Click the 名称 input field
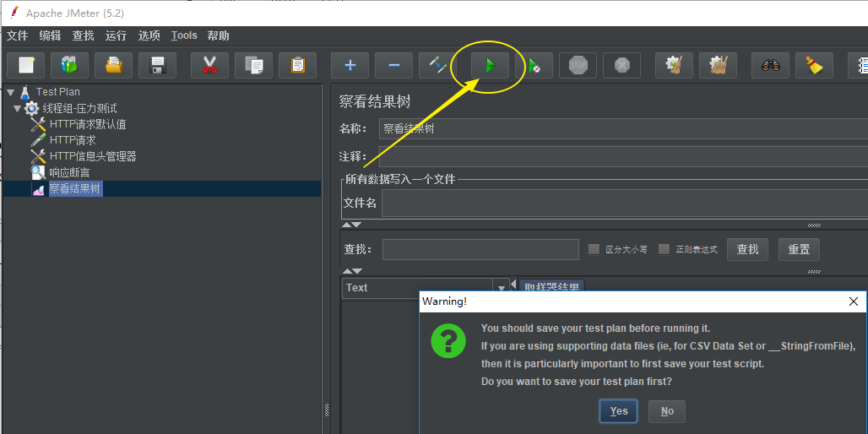The height and width of the screenshot is (434, 868). 623,129
